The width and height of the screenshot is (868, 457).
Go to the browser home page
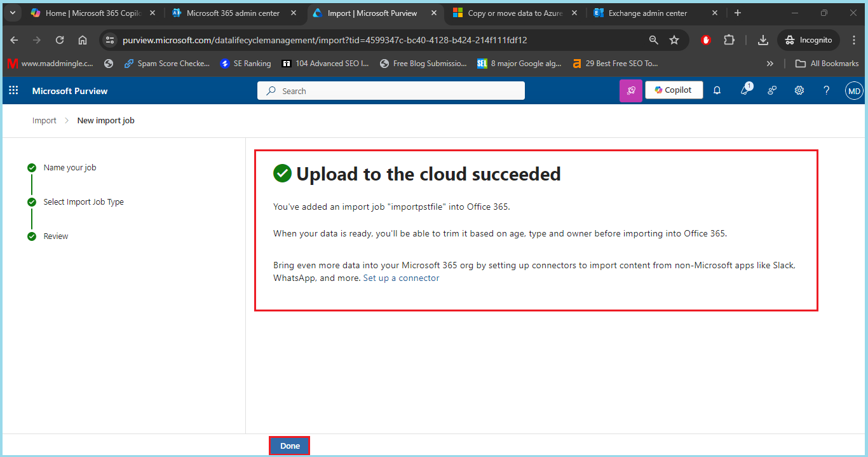point(83,40)
